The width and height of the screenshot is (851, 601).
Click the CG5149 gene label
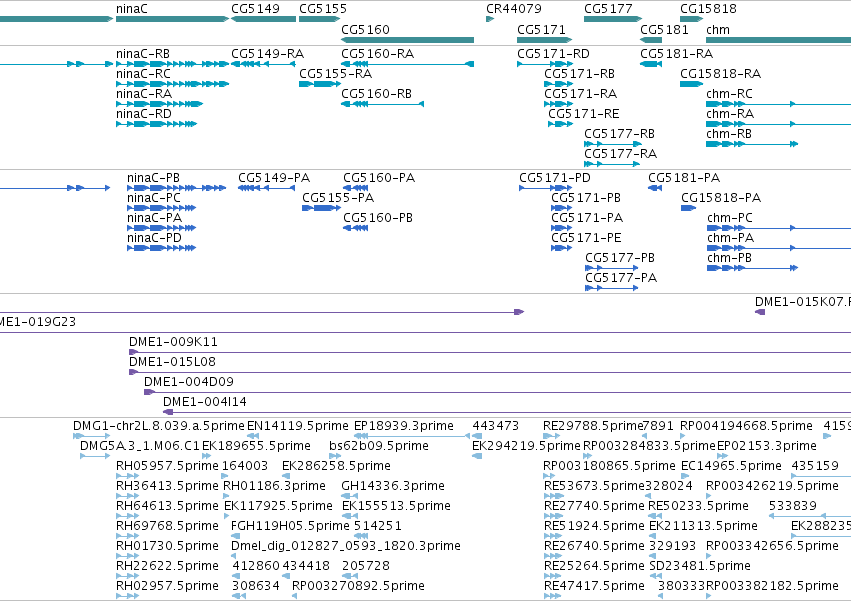pyautogui.click(x=255, y=9)
